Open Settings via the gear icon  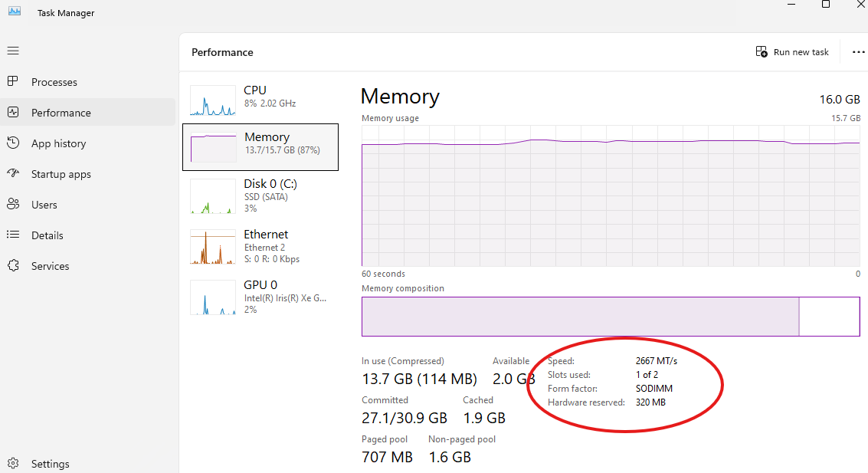click(13, 463)
